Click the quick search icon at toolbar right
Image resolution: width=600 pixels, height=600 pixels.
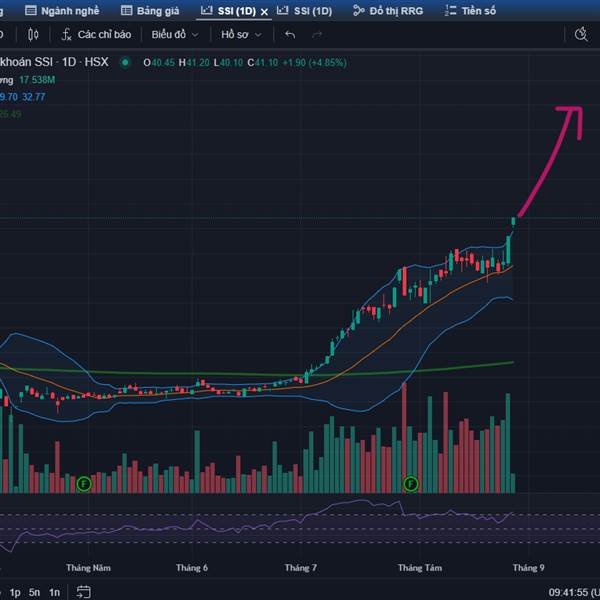581,34
